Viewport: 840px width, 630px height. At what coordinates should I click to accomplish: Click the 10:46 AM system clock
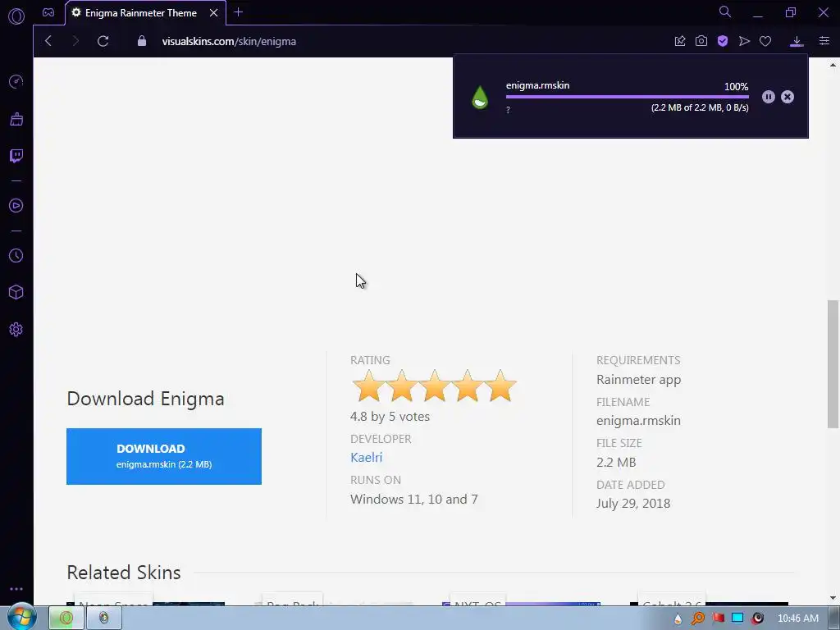(797, 619)
